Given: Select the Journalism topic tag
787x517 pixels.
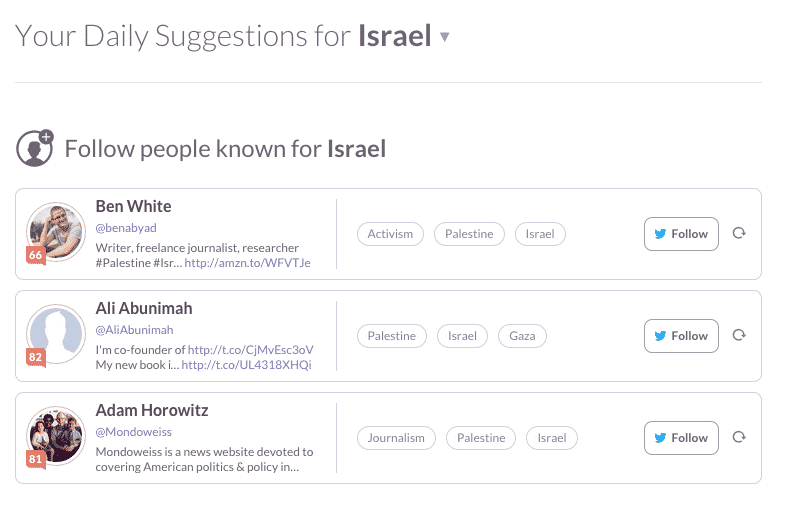Looking at the screenshot, I should tap(396, 438).
